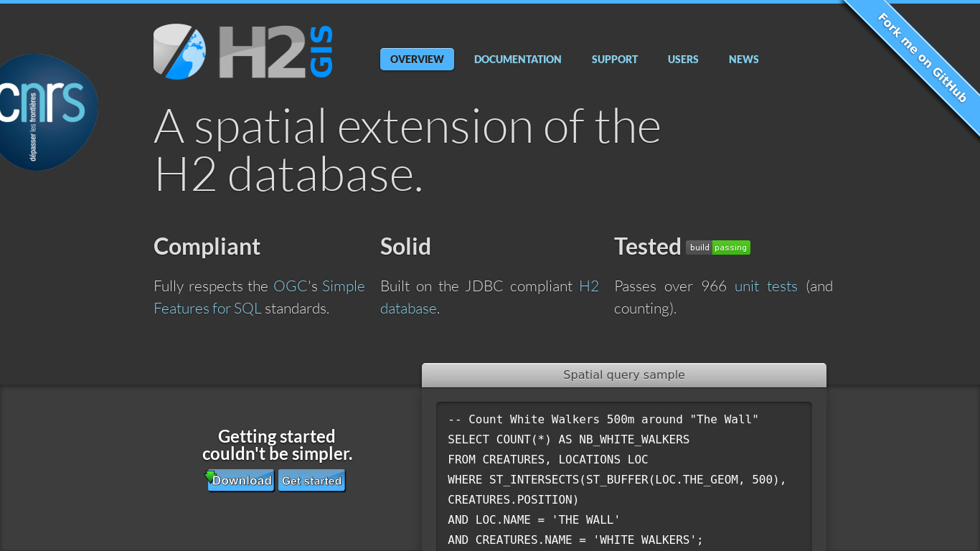Click the 'A spatial extension' main headline
This screenshot has height=551, width=980.
pyautogui.click(x=407, y=150)
